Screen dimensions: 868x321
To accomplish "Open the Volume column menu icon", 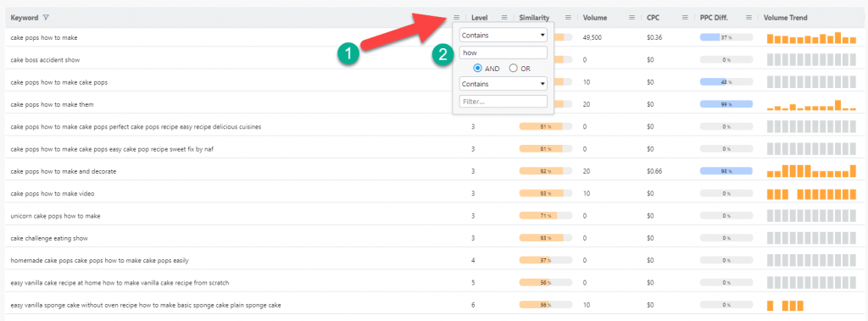I will point(632,18).
